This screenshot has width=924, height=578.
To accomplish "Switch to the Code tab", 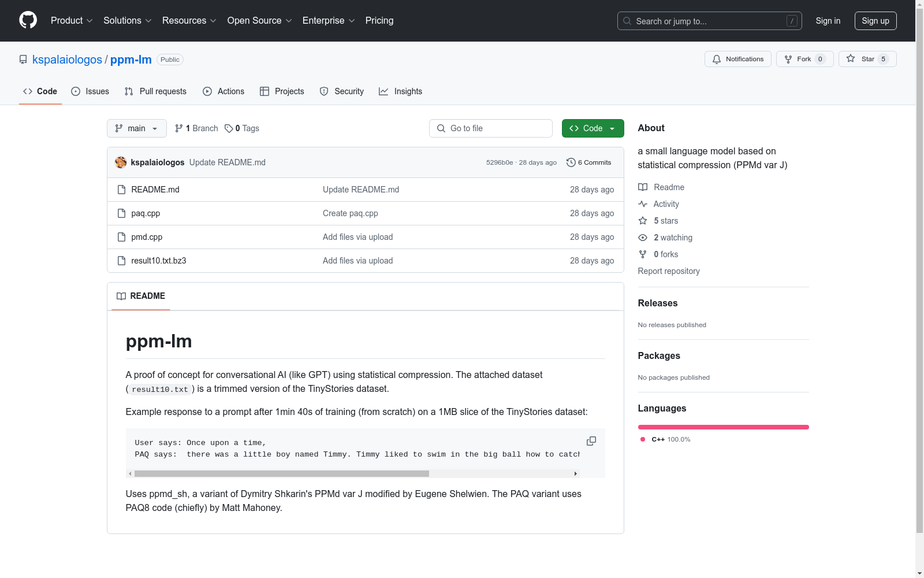I will point(40,91).
